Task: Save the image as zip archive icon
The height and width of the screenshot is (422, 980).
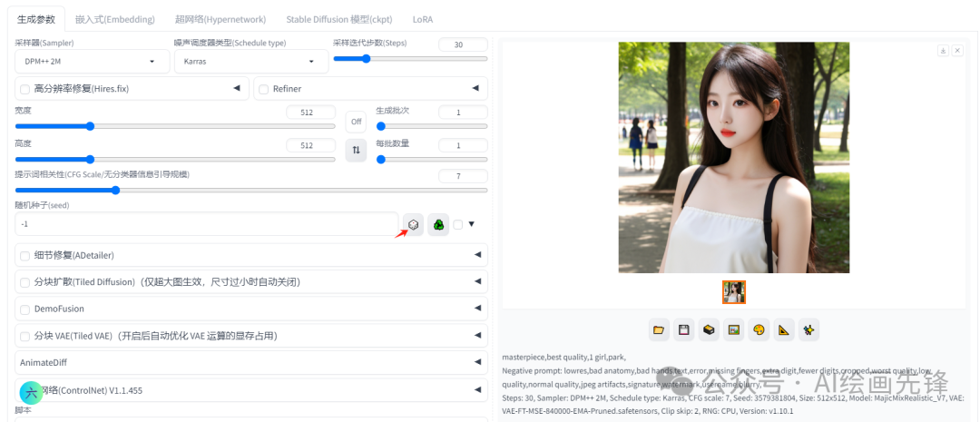Action: [708, 329]
